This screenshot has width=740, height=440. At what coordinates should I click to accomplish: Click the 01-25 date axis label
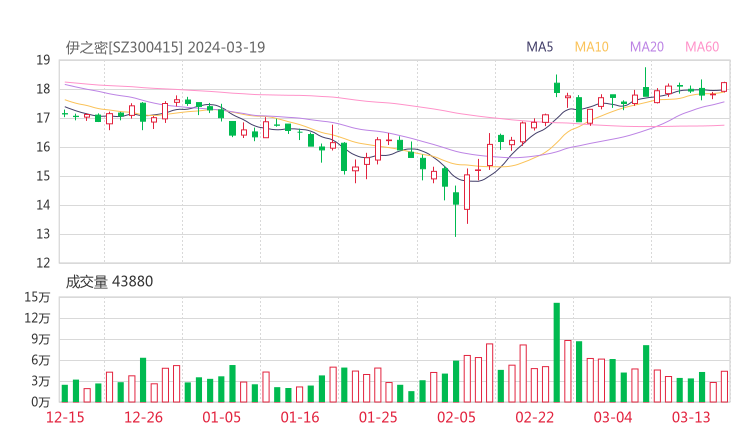coord(378,417)
